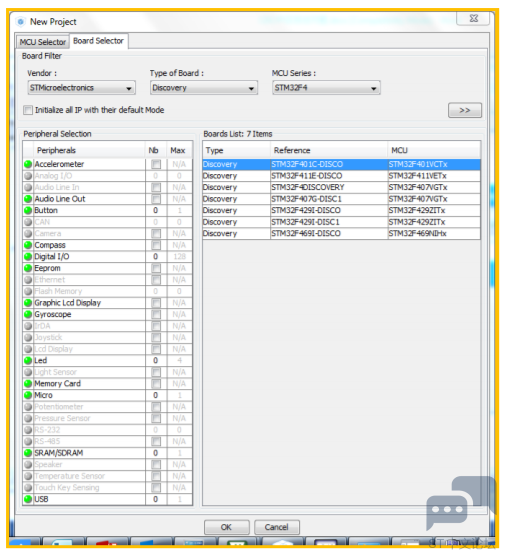Select the STM32F469I-DISCO board row
The height and width of the screenshot is (559, 505).
(x=341, y=234)
